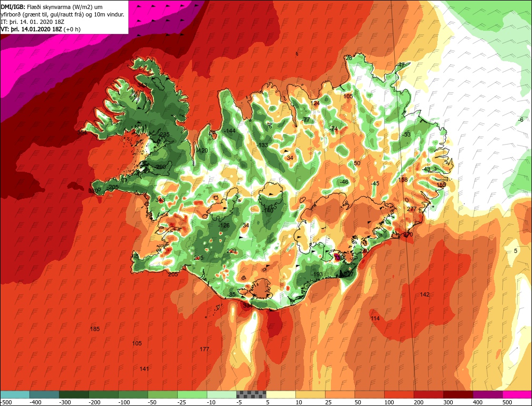The width and height of the screenshot is (532, 406).
Task: Click the '-140' value on the map
Action: (268, 210)
